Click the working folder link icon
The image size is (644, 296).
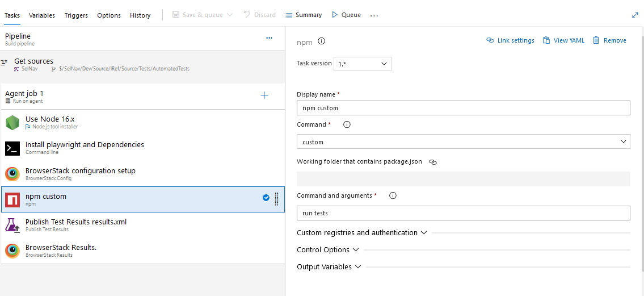tap(432, 162)
